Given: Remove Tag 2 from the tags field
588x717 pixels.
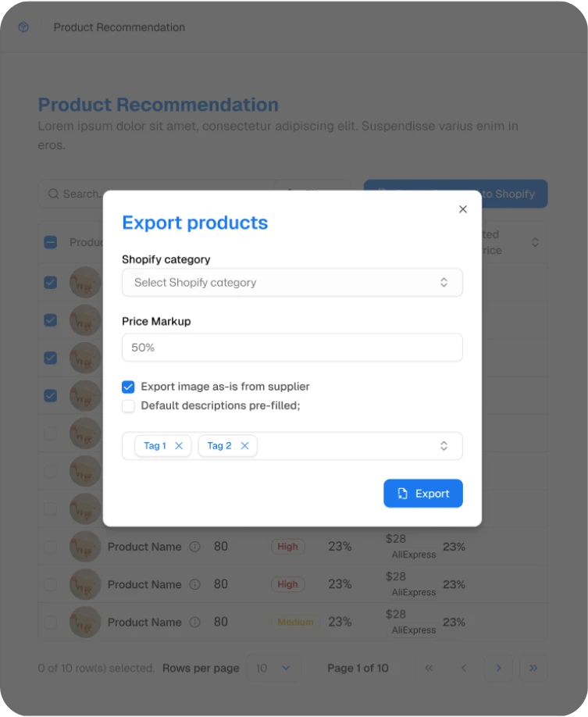Looking at the screenshot, I should (x=244, y=446).
